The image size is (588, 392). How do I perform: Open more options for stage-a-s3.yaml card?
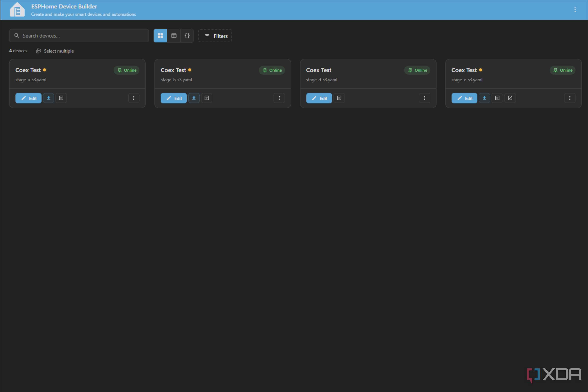(133, 98)
